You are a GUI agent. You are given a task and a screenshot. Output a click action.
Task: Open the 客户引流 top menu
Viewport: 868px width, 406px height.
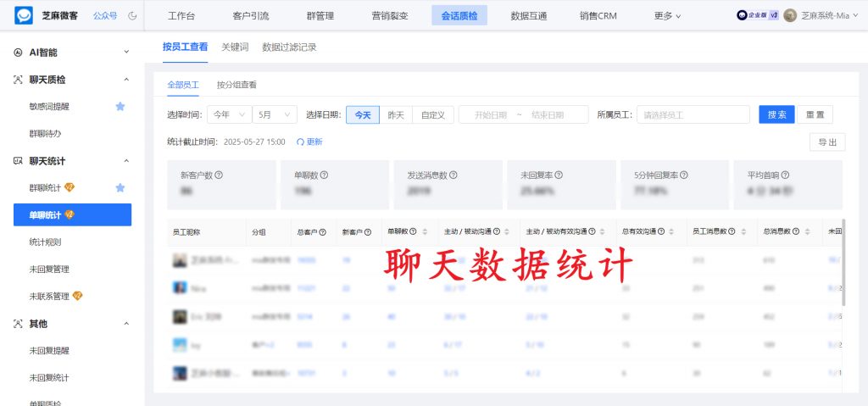(251, 16)
